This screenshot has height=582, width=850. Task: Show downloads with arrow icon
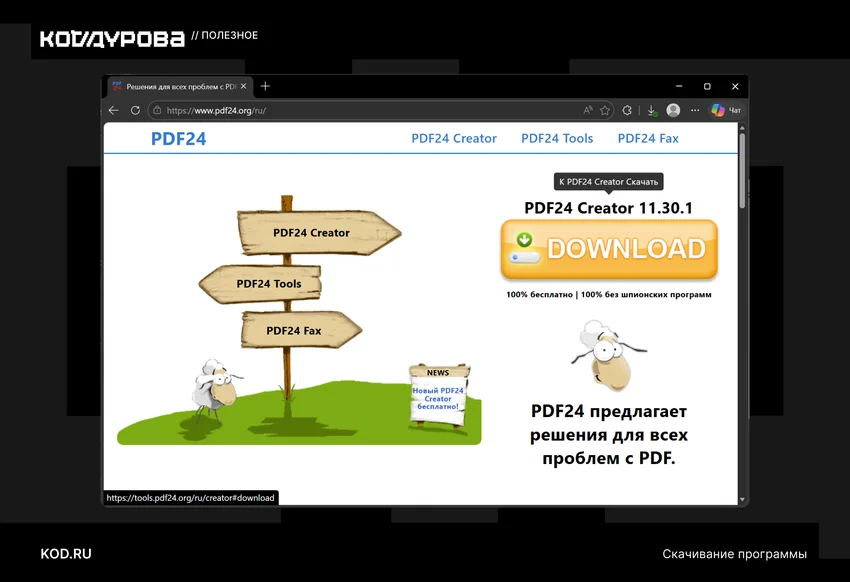tap(652, 111)
